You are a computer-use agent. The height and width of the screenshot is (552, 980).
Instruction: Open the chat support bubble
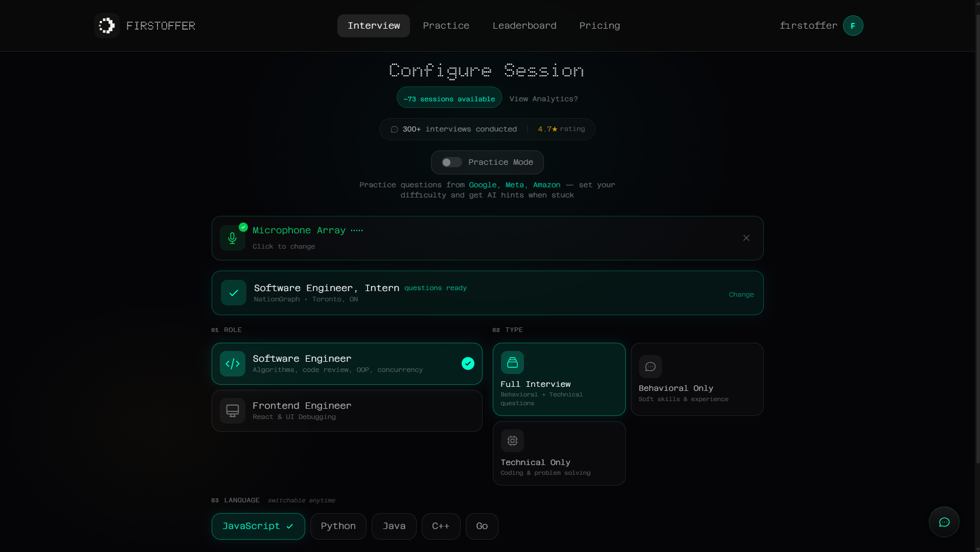pos(944,522)
